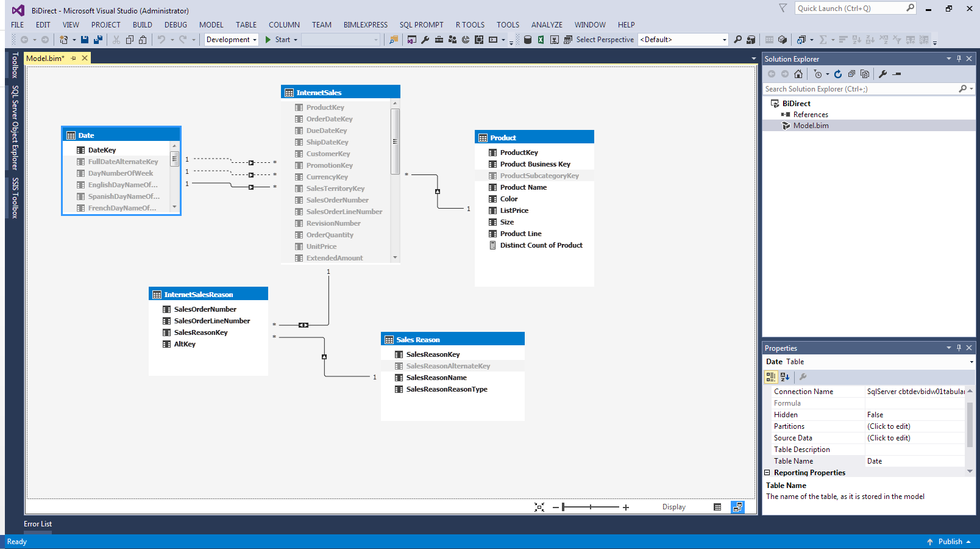Click the Save All toolbar icon
Viewport: 980px width, 549px height.
(98, 40)
